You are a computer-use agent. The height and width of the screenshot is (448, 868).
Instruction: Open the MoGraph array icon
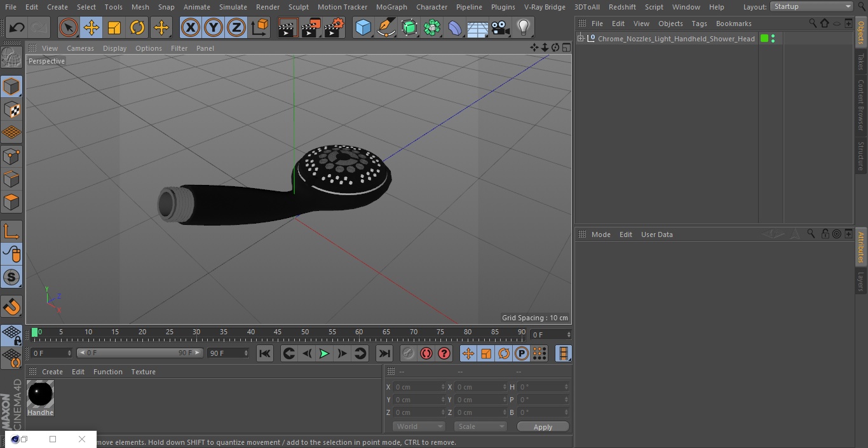pos(432,27)
